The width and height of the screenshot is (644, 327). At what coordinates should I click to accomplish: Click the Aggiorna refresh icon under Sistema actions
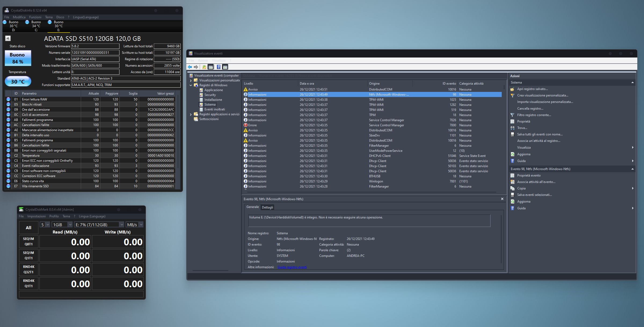[x=512, y=154]
